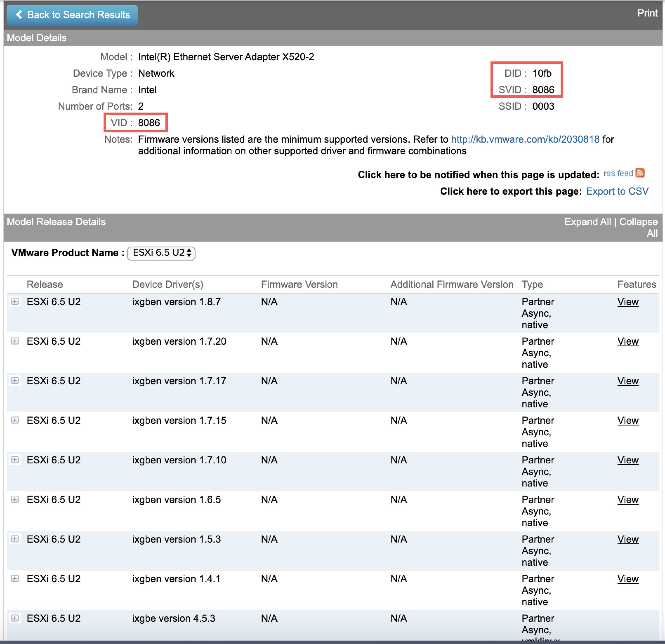Click the 'ixgben version 1.8.7' driver cell
Viewport: 665px width, 644px height.
coord(176,302)
